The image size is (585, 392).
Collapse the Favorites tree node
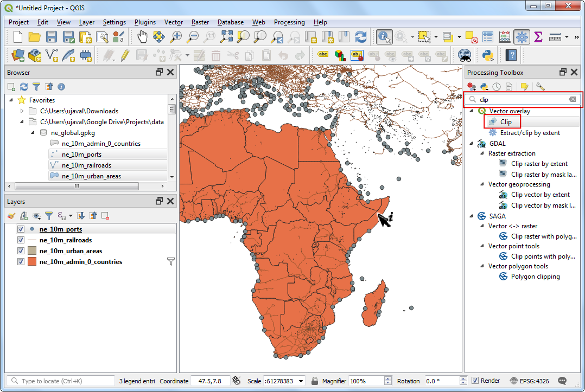point(11,100)
